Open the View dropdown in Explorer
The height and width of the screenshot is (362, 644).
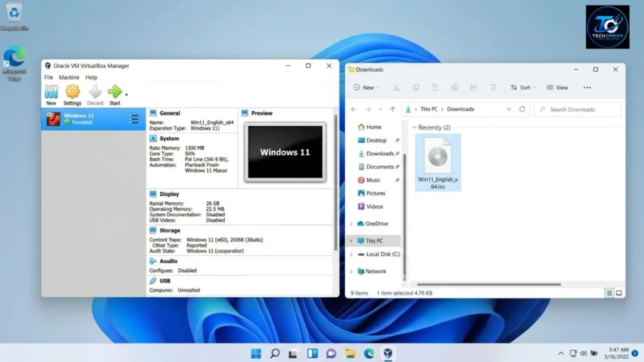point(557,87)
